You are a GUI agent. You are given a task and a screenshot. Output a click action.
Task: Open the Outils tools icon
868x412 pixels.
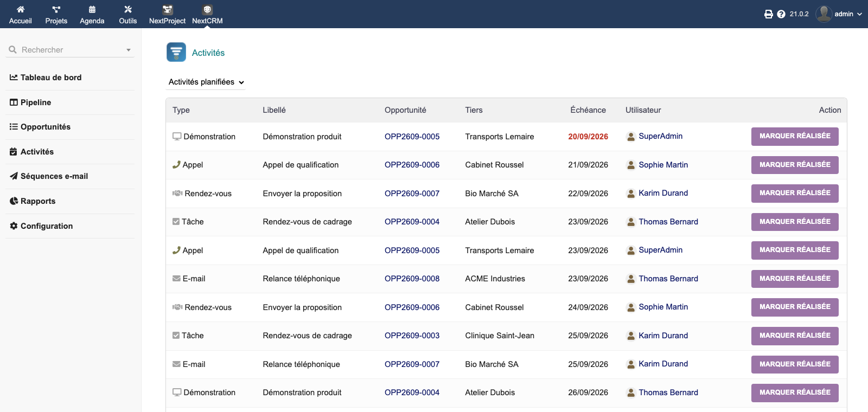128,9
